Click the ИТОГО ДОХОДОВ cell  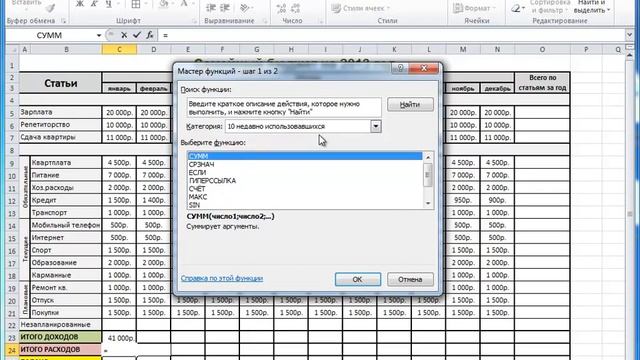click(60, 337)
